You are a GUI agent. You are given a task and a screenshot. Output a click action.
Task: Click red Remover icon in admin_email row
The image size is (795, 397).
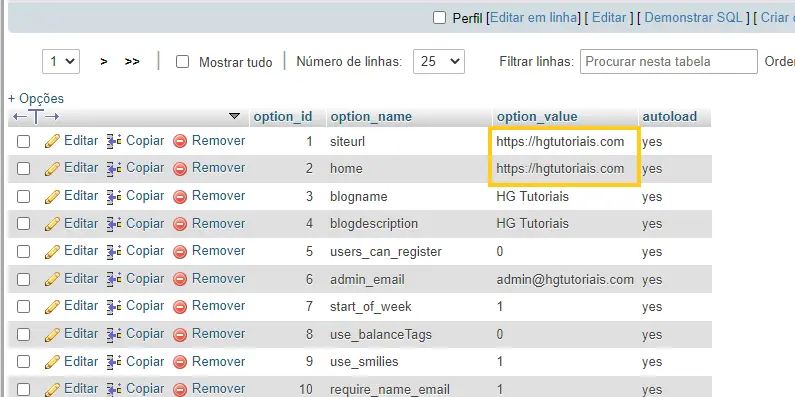(180, 279)
